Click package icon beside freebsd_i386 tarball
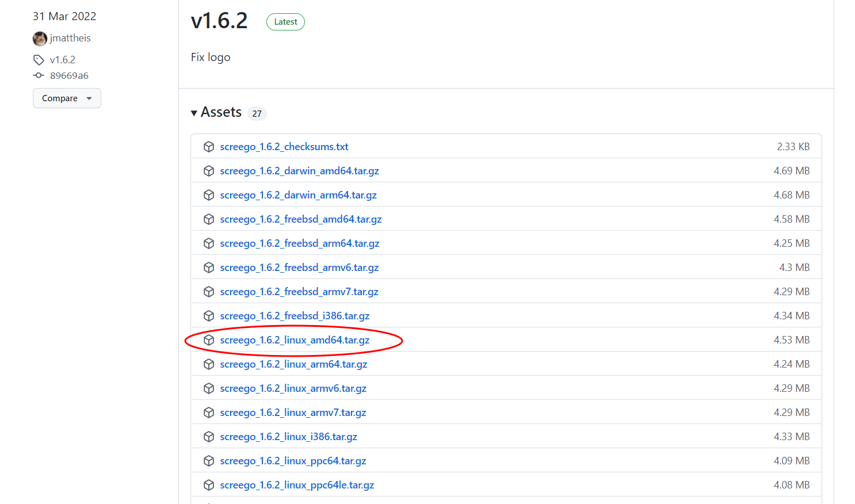The width and height of the screenshot is (855, 504). pos(209,316)
